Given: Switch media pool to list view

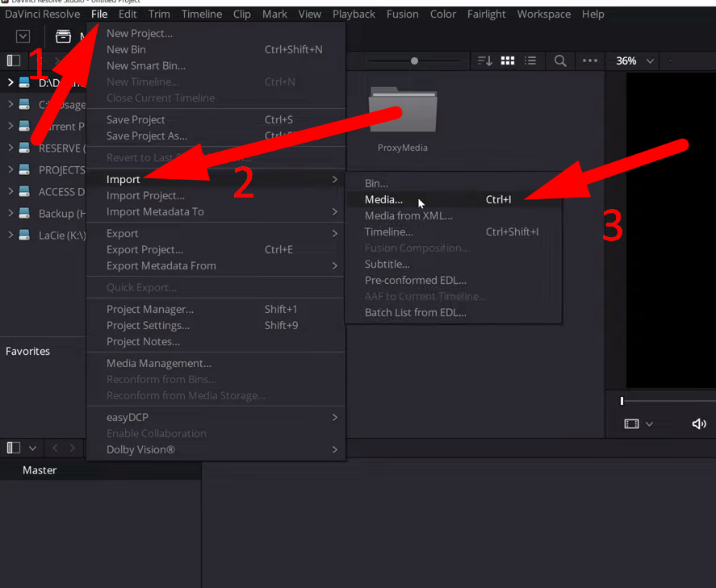Looking at the screenshot, I should [531, 61].
